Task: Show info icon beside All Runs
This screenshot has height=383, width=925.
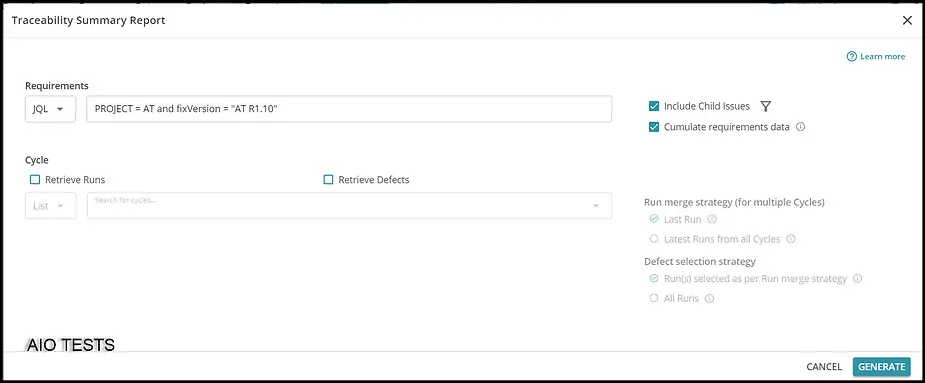Action: [710, 299]
